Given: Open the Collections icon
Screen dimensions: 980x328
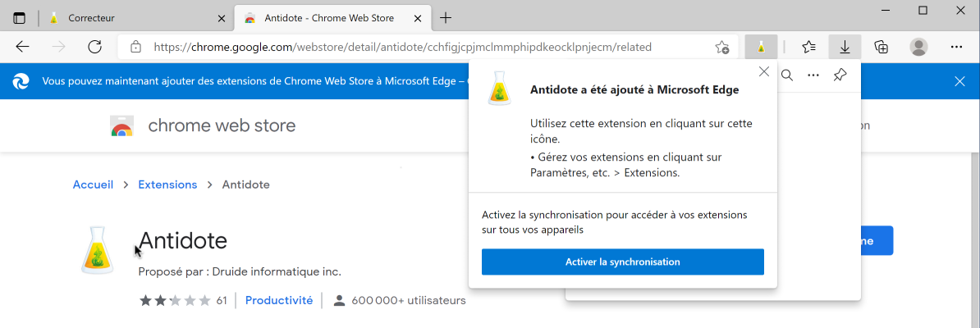Looking at the screenshot, I should tap(882, 47).
